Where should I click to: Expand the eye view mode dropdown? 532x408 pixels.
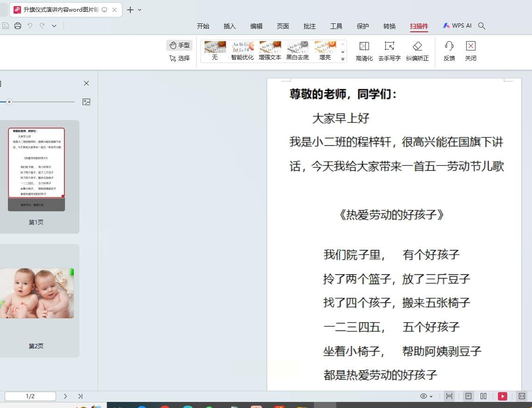point(431,396)
